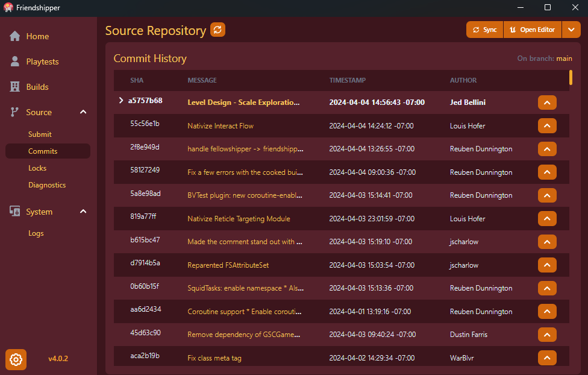The image size is (588, 375).
Task: Go to the Locks page
Action: [37, 168]
